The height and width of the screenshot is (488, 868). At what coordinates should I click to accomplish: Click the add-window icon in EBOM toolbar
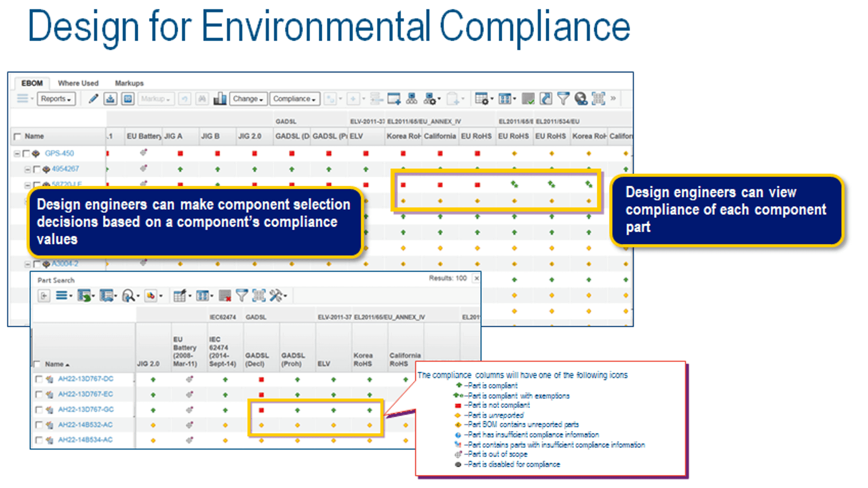[394, 99]
